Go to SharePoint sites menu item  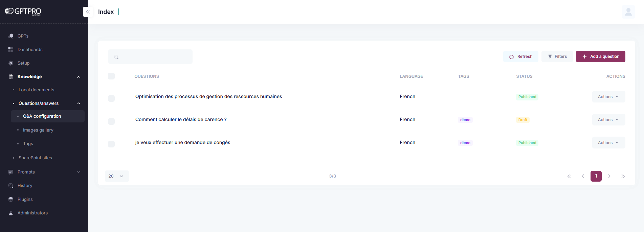click(x=35, y=158)
